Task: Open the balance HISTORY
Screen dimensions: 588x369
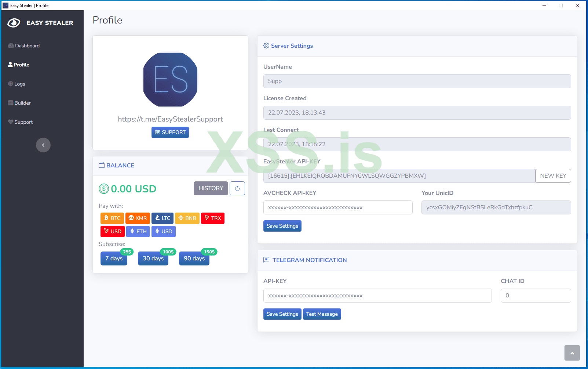Action: click(x=211, y=188)
